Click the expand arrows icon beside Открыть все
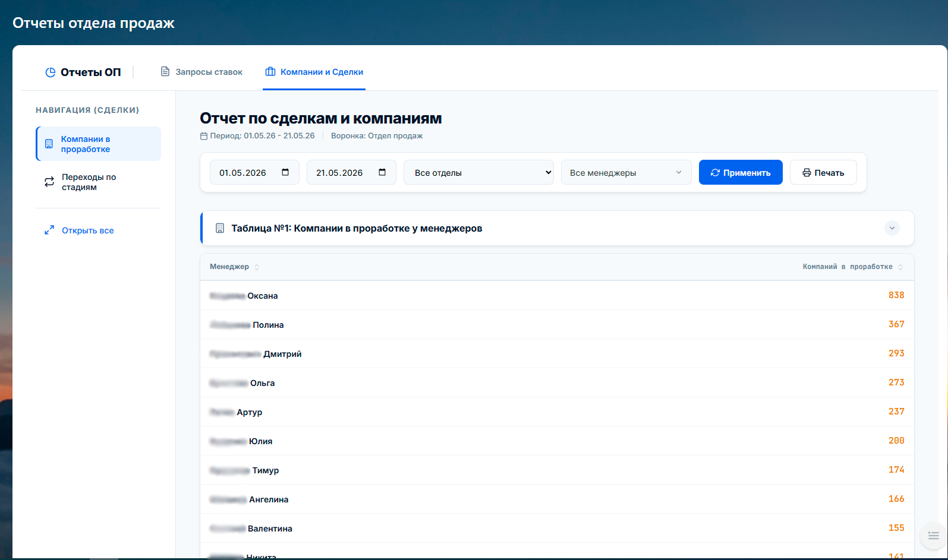 [x=49, y=230]
